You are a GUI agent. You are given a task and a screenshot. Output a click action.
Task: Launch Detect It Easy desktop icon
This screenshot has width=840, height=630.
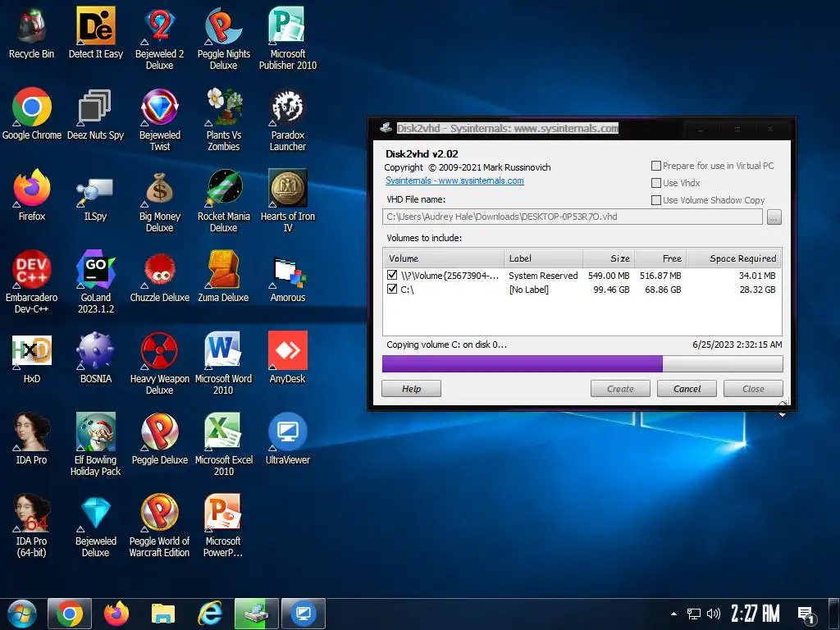click(x=95, y=32)
